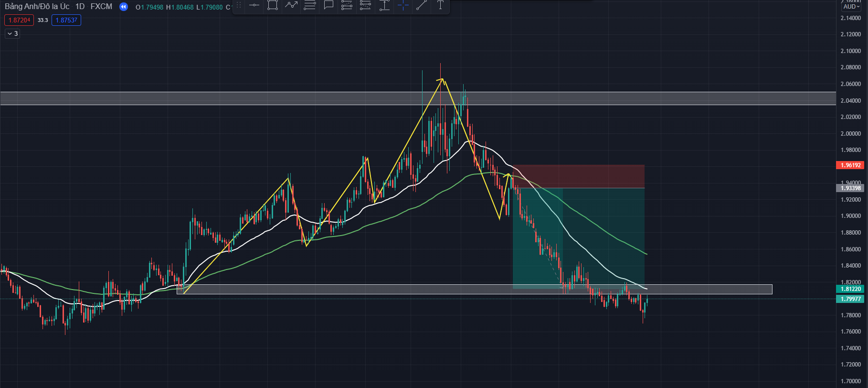Click the spread value 33.3
Viewport: 868px width, 388px height.
[43, 20]
